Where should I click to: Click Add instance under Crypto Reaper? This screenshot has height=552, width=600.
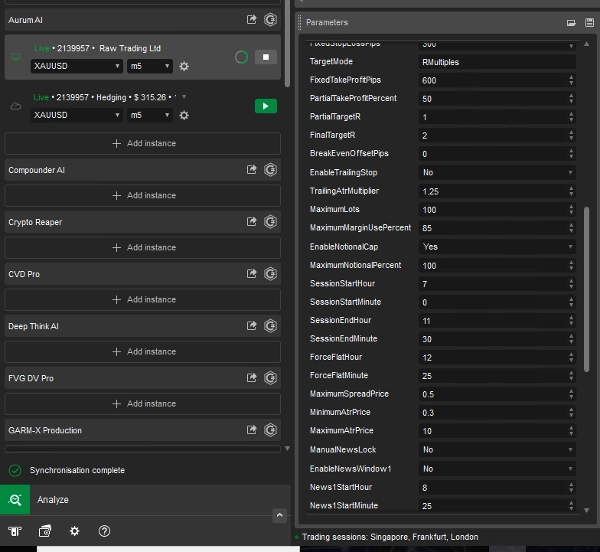click(143, 248)
